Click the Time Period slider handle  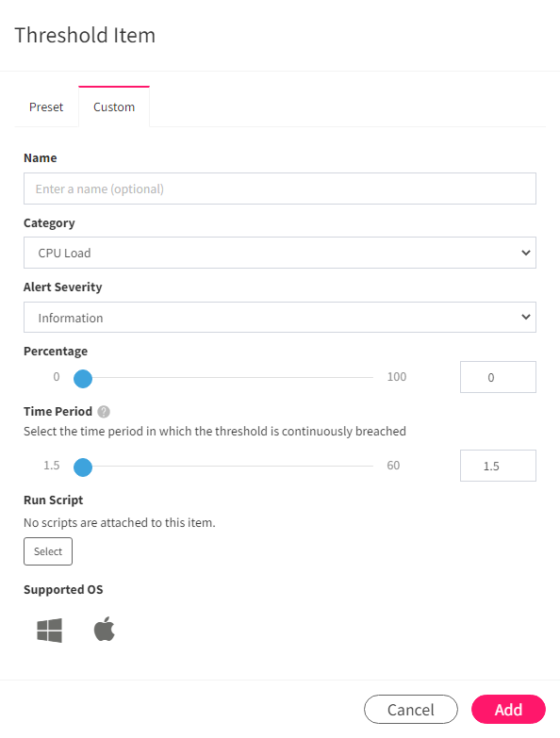click(x=83, y=467)
